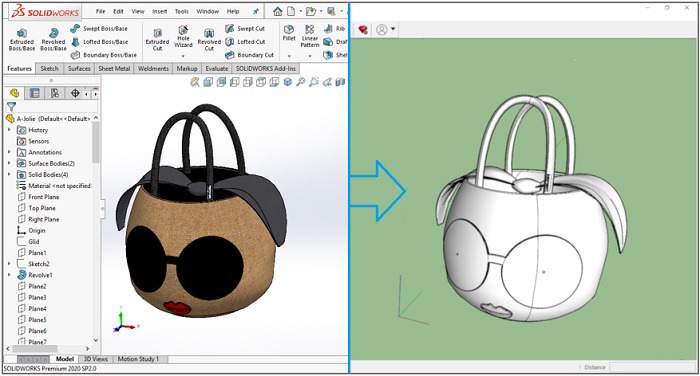The width and height of the screenshot is (700, 376).
Task: Select Material <not specified> item
Action: [x=54, y=186]
